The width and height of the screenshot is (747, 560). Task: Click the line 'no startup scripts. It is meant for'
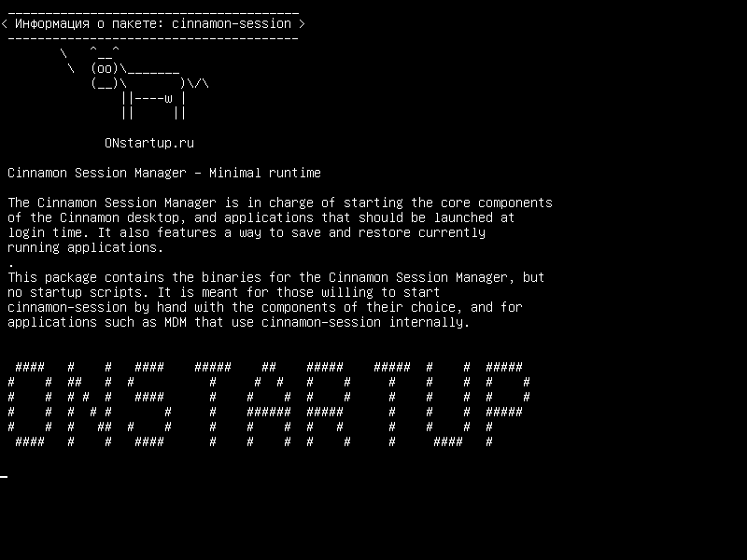(223, 292)
